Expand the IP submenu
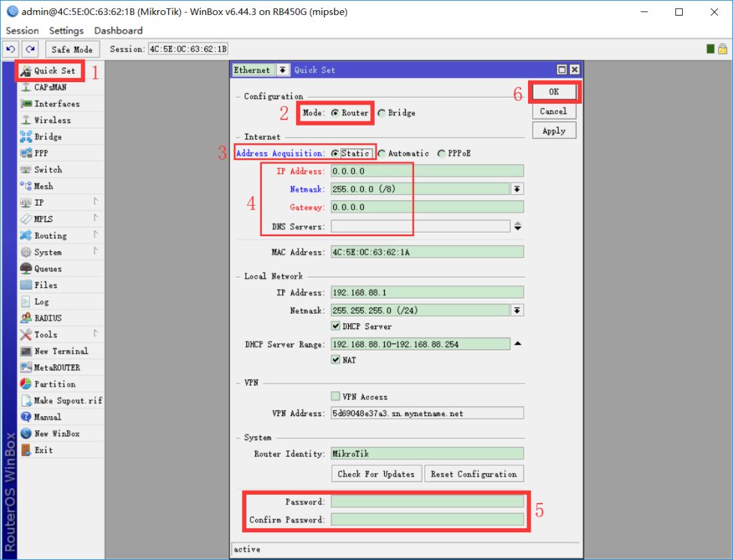Viewport: 733px width, 560px height. 96,202
